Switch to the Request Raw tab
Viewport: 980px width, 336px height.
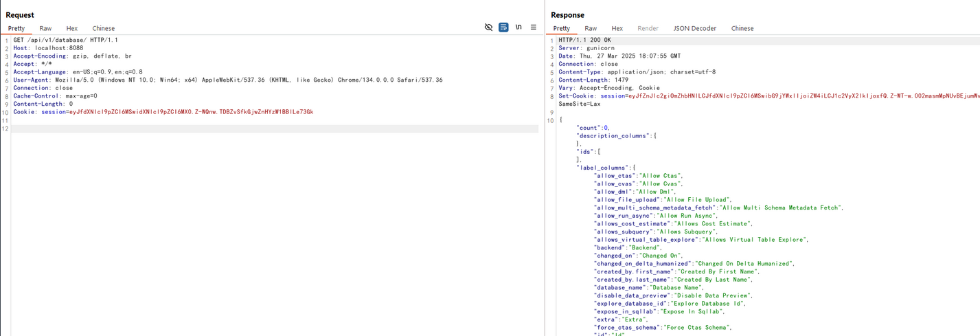[45, 28]
